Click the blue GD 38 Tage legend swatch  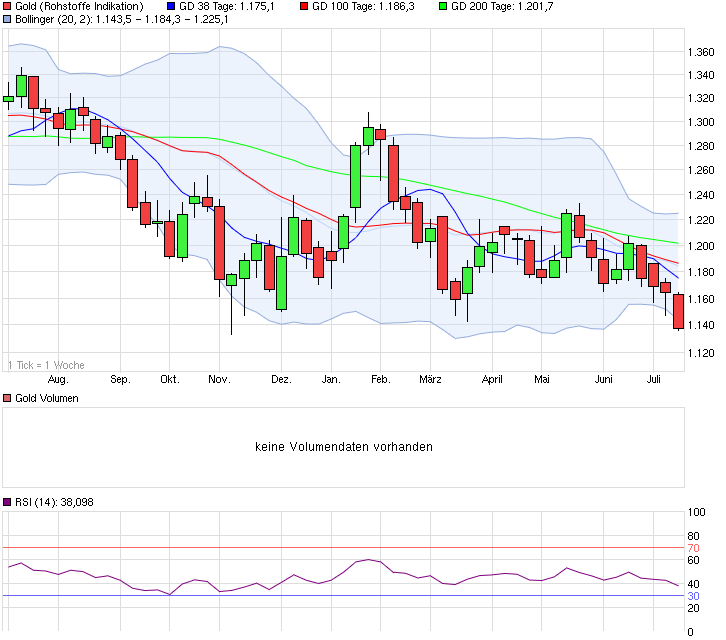(x=171, y=6)
